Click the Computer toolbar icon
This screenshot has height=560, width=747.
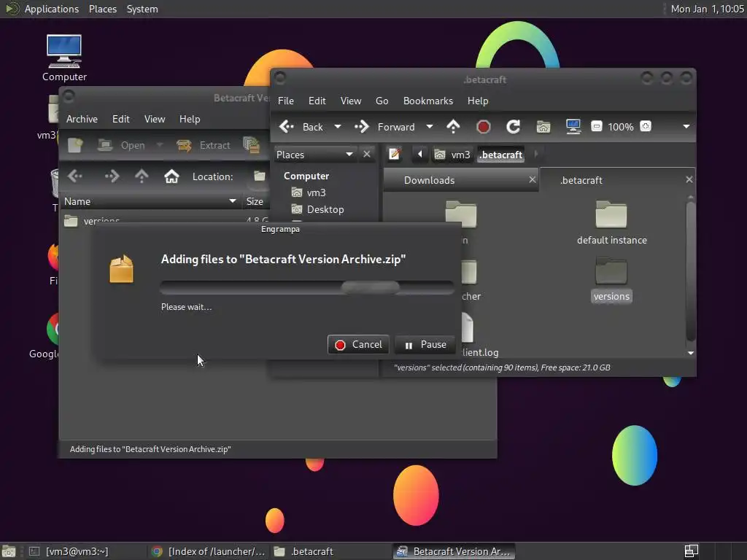[573, 127]
